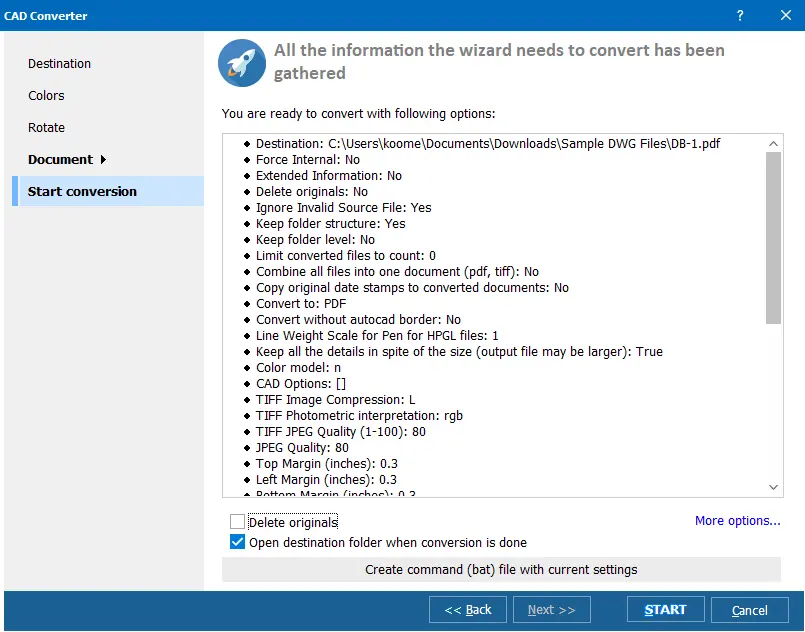Go to the Colors step
805x632 pixels.
[46, 95]
